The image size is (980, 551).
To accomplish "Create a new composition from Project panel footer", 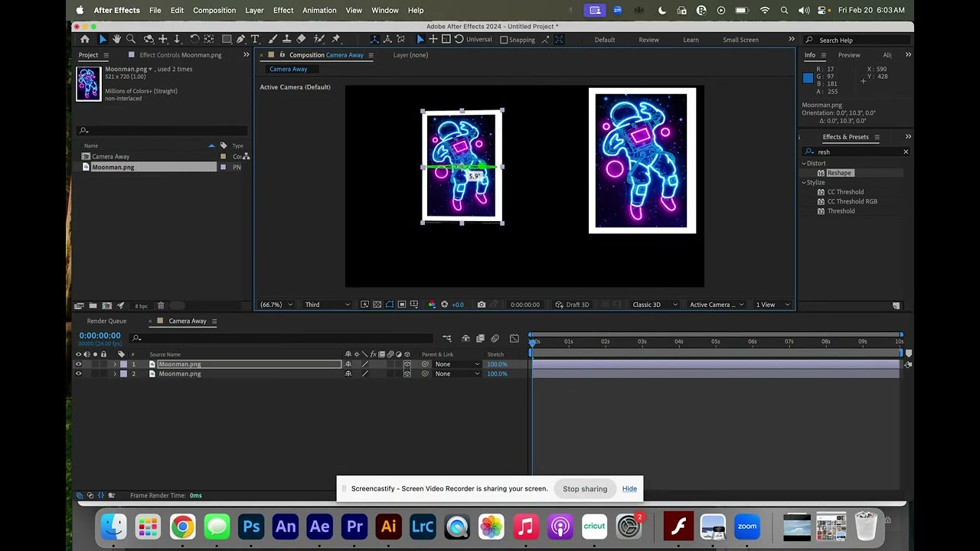I will (106, 305).
